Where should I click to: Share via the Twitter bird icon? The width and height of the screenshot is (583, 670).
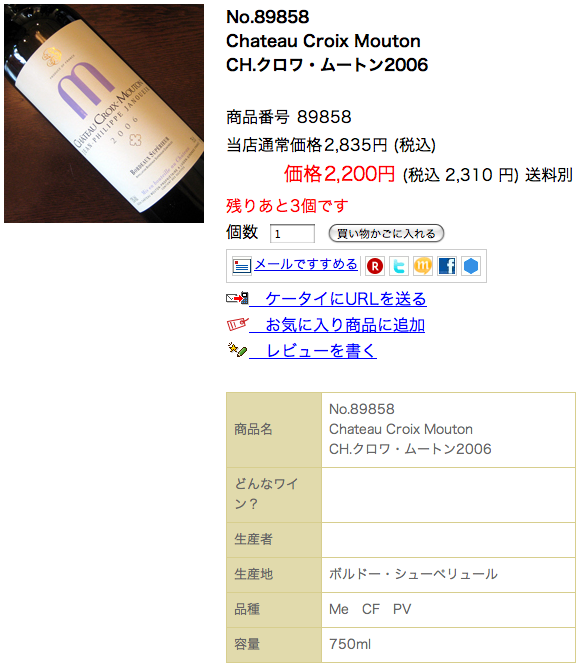[x=399, y=266]
